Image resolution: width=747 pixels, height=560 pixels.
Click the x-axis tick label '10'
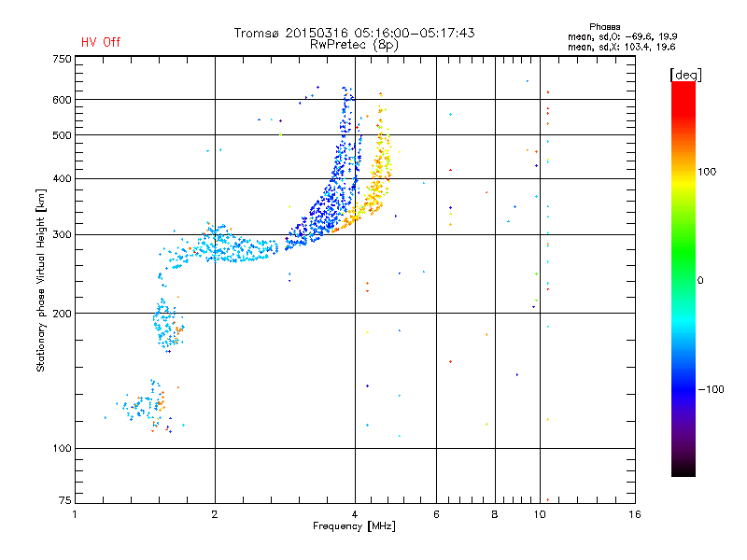click(x=540, y=514)
